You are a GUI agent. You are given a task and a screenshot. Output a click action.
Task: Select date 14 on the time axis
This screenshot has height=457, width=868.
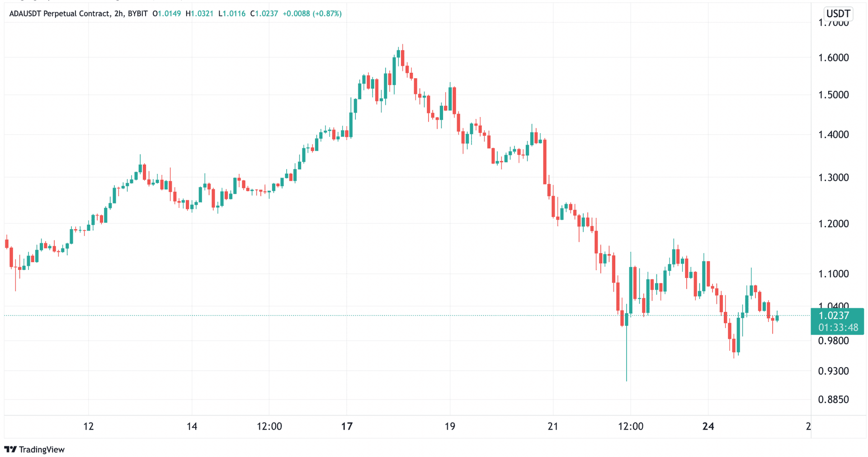click(x=192, y=426)
